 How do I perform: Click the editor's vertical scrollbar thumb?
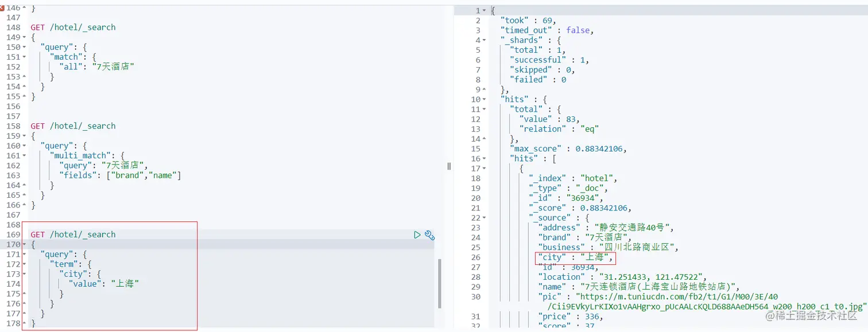[x=440, y=283]
